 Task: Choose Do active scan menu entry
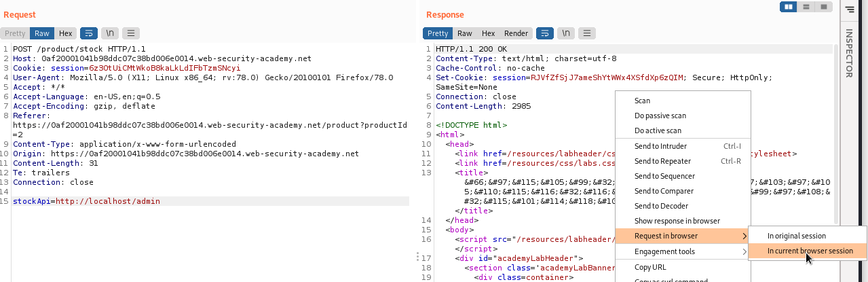pyautogui.click(x=683, y=130)
